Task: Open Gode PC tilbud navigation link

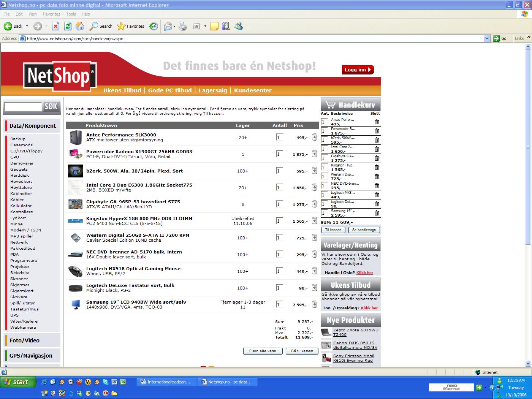Action: [x=170, y=90]
